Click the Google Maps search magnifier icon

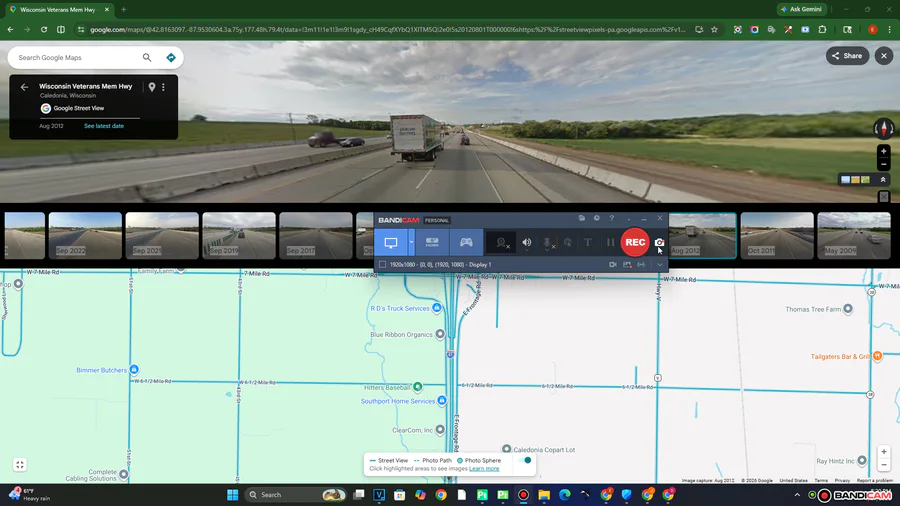pyautogui.click(x=147, y=57)
